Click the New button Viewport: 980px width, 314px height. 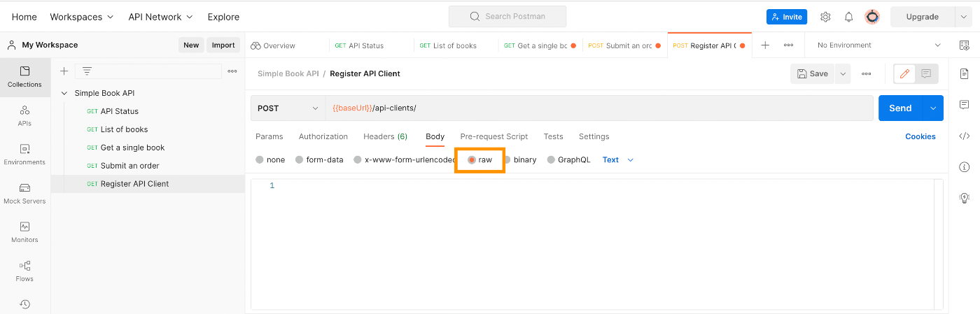point(191,45)
